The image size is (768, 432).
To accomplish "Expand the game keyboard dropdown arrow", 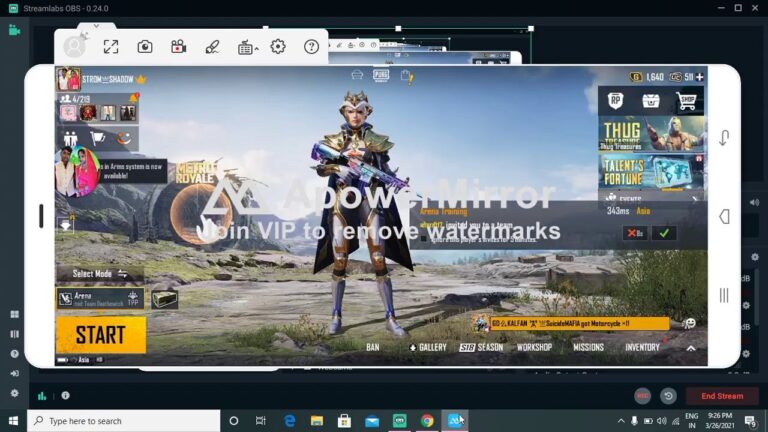I will coord(257,48).
